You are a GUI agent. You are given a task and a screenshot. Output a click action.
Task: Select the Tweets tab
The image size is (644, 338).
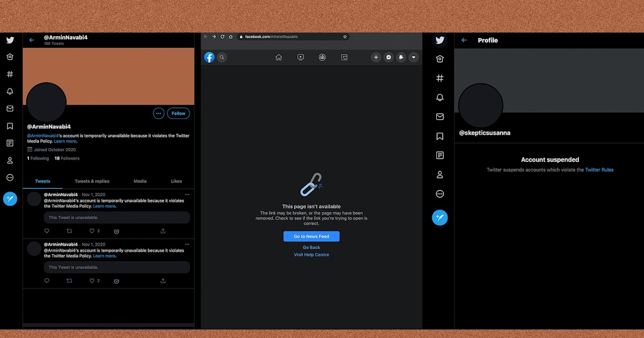click(42, 181)
